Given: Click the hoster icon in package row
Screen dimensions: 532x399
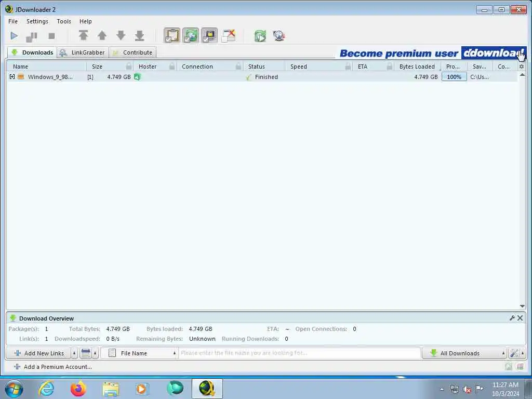Looking at the screenshot, I should tap(137, 77).
